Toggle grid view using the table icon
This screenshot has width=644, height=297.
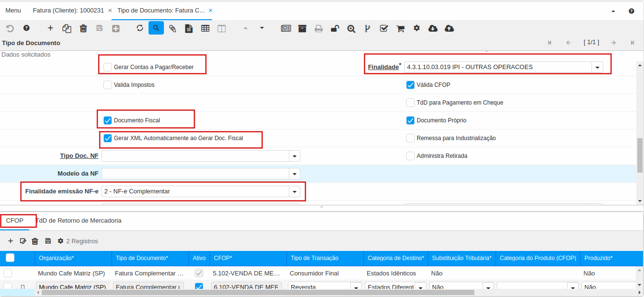tap(205, 28)
